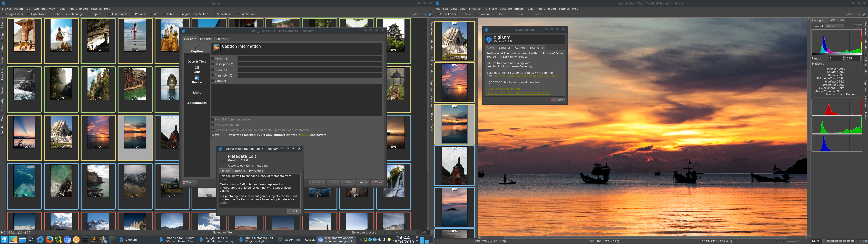The image size is (868, 244).
Task: Increase Range maximum value 255 stepper
Action: coord(861,57)
